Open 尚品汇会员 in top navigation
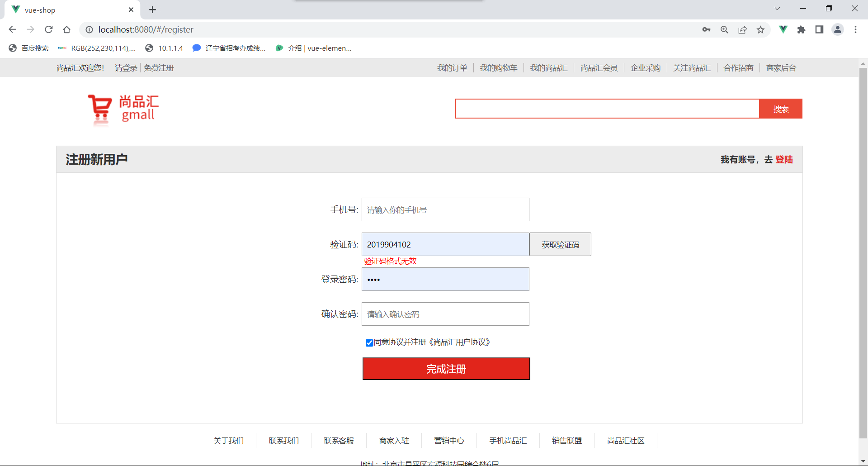The width and height of the screenshot is (868, 466). (599, 68)
